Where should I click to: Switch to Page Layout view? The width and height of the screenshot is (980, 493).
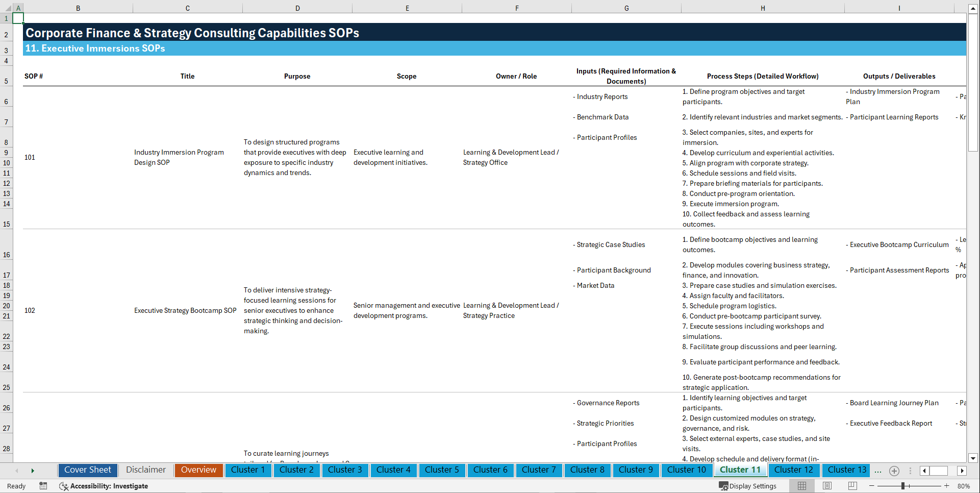tap(826, 486)
